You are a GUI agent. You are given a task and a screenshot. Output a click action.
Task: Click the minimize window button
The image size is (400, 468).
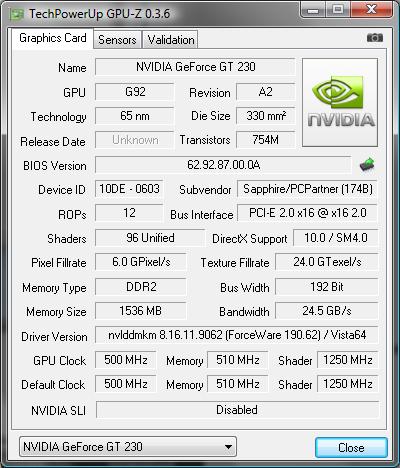tap(314, 10)
